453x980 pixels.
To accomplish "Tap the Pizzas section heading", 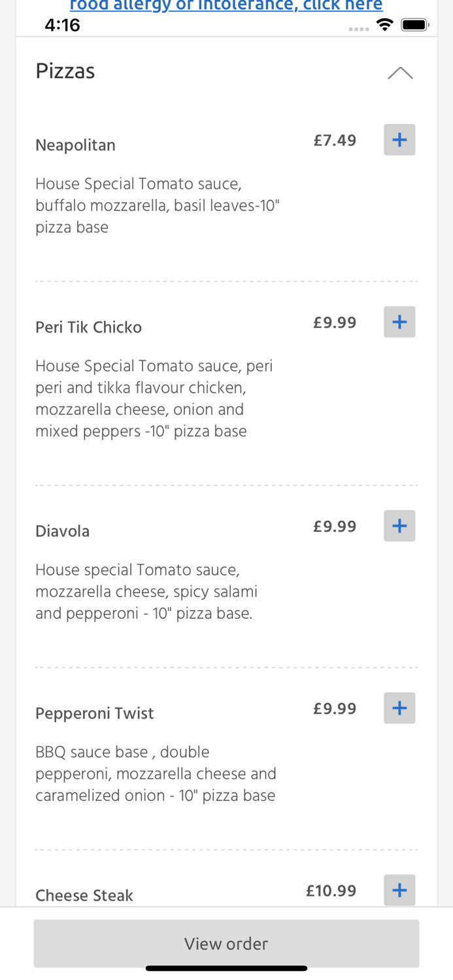I will click(x=65, y=71).
